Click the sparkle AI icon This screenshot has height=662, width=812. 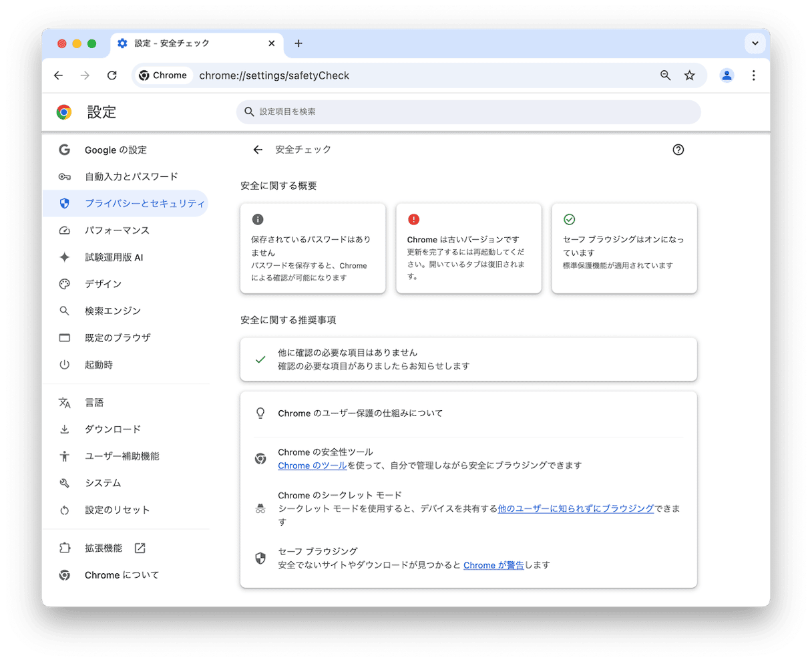pos(64,257)
